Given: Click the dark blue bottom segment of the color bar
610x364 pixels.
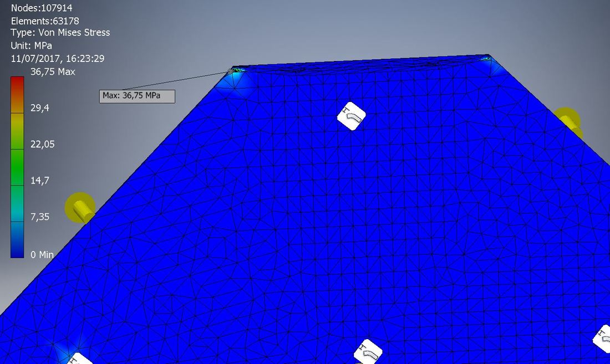Looking at the screenshot, I should [17, 240].
